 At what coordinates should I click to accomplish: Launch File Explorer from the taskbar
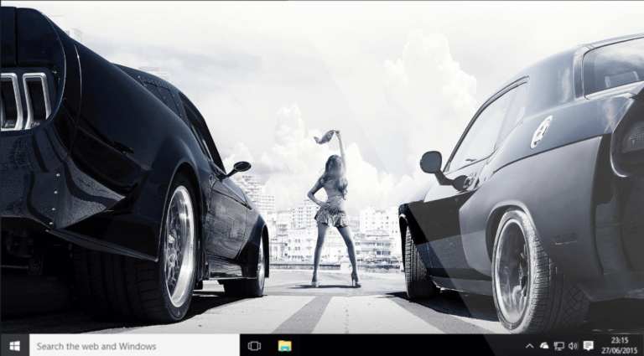point(284,346)
